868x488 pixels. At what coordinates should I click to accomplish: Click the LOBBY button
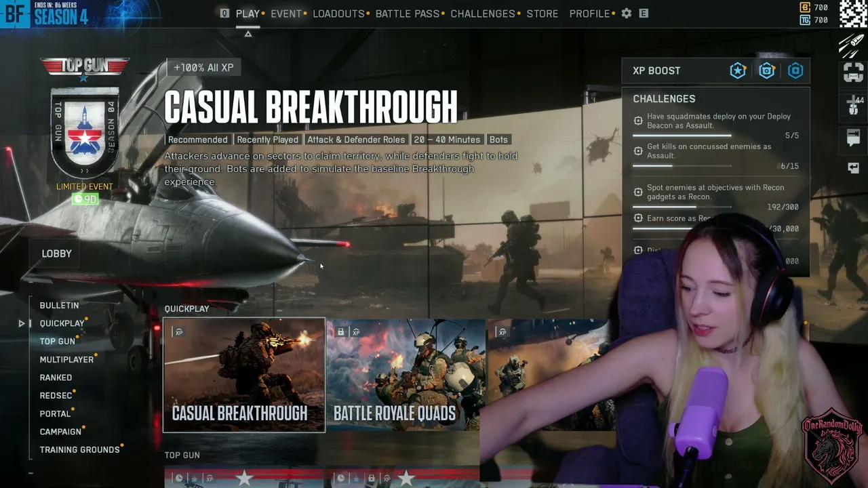click(57, 253)
